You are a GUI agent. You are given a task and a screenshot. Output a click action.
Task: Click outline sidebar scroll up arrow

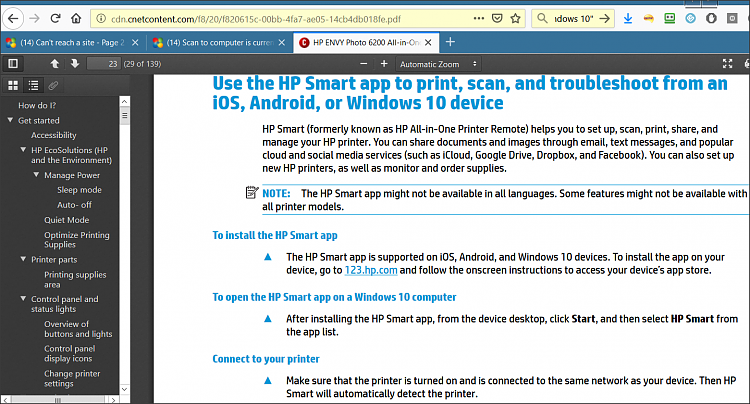click(x=124, y=101)
